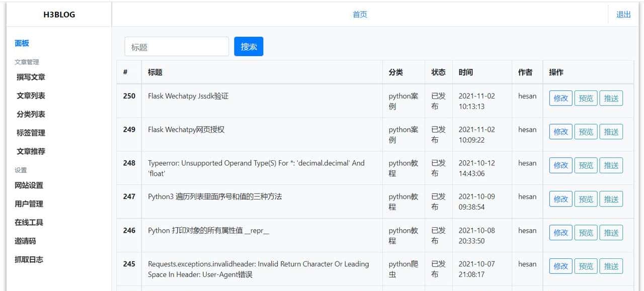Screen dimensions: 644x291
Task: Go to 标签管理 section
Action: pos(31,133)
